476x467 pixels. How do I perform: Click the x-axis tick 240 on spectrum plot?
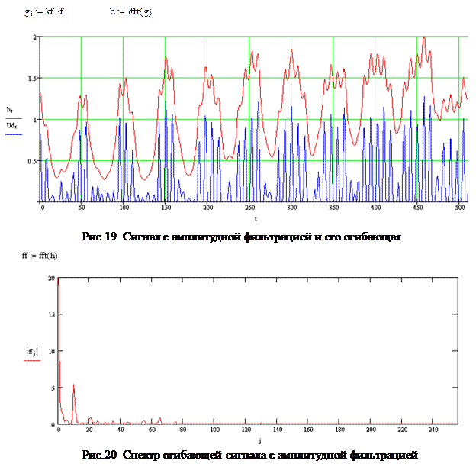pyautogui.click(x=432, y=431)
